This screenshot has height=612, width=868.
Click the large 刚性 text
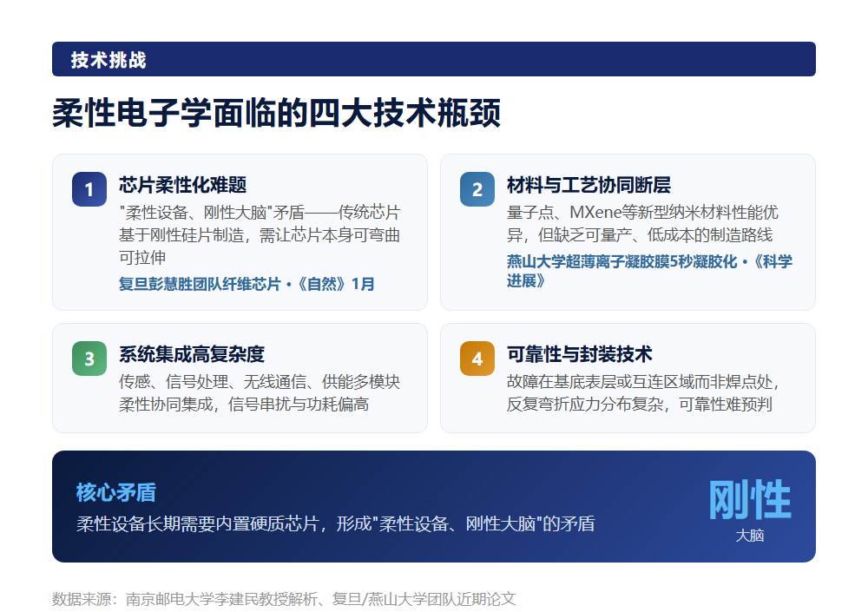(750, 499)
